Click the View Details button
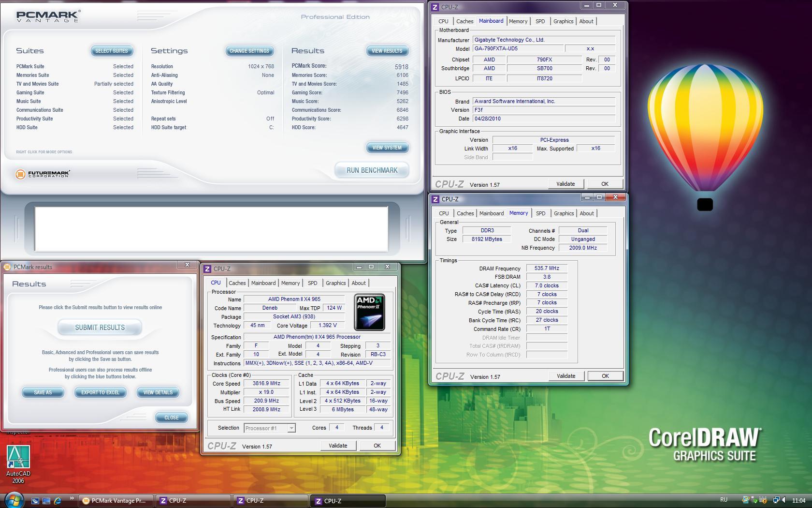This screenshot has height=508, width=812. [158, 392]
